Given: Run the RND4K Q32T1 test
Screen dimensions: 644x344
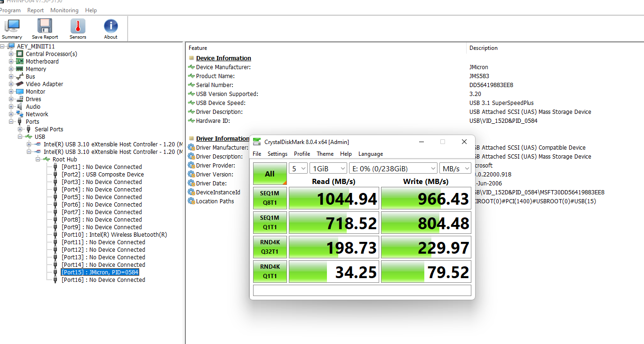Looking at the screenshot, I should pyautogui.click(x=270, y=247).
